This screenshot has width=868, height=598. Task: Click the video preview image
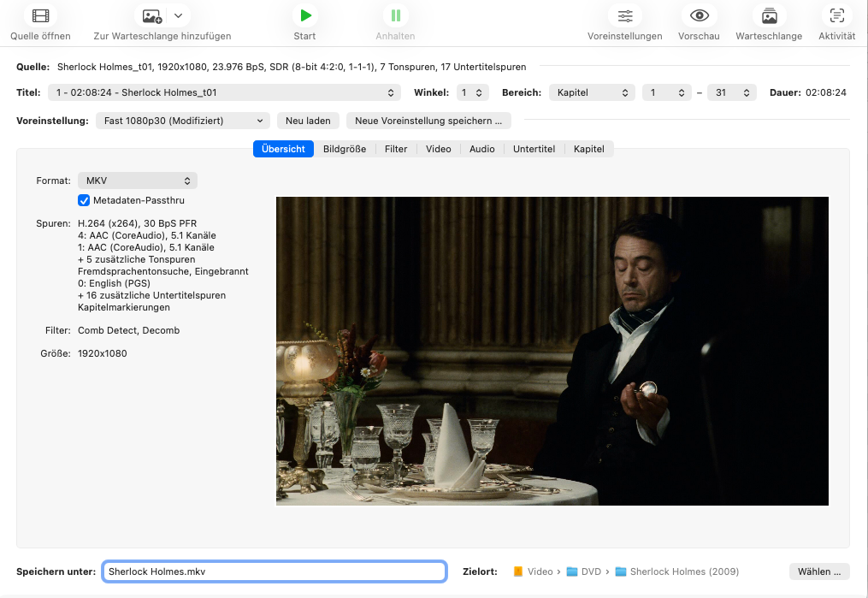click(552, 351)
